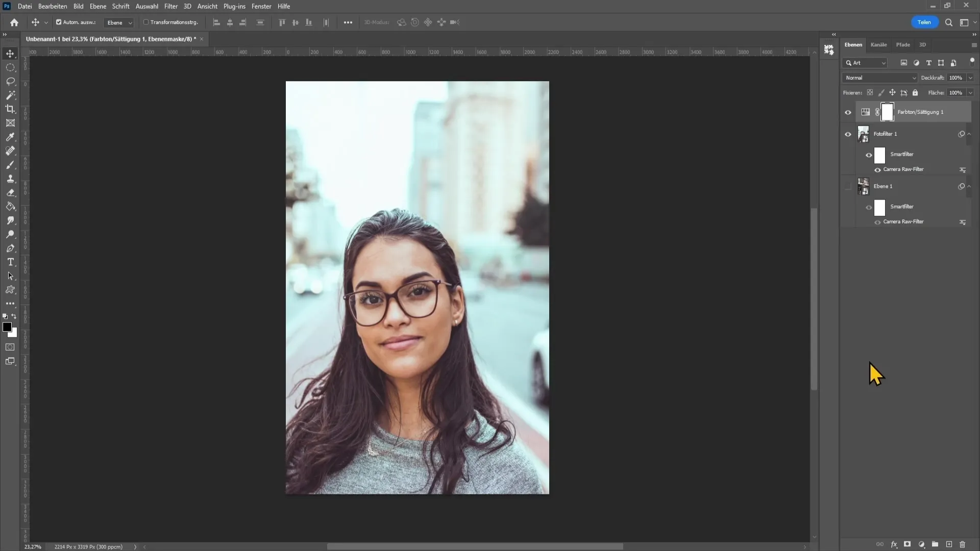Image resolution: width=980 pixels, height=551 pixels.
Task: Switch to the Kanäle tab
Action: click(x=879, y=44)
